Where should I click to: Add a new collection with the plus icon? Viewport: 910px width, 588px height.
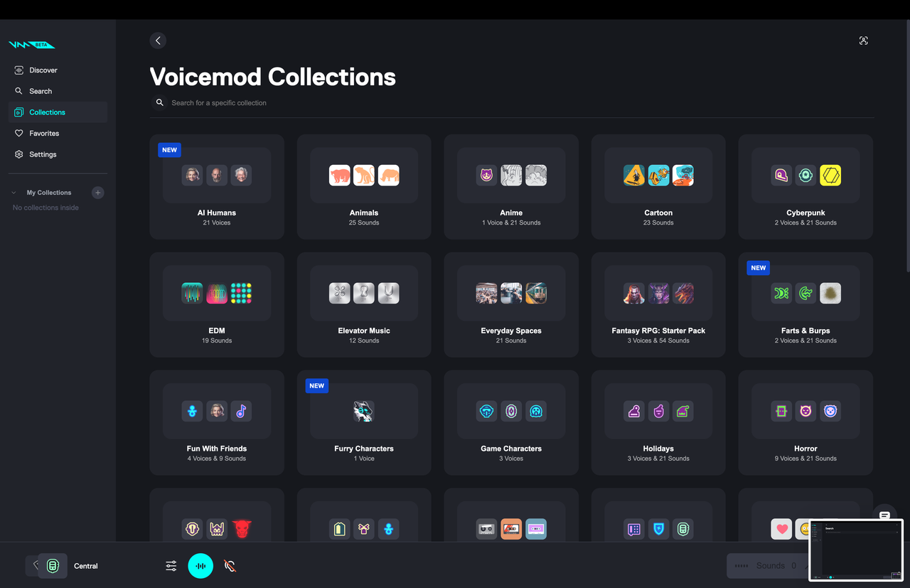tap(98, 193)
